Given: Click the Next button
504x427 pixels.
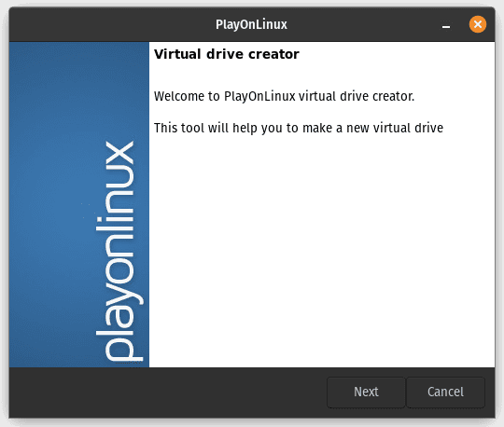Looking at the screenshot, I should [x=366, y=392].
